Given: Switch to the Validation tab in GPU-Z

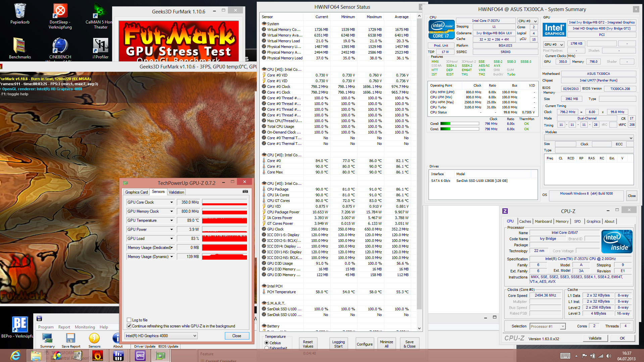Looking at the screenshot, I should (176, 192).
